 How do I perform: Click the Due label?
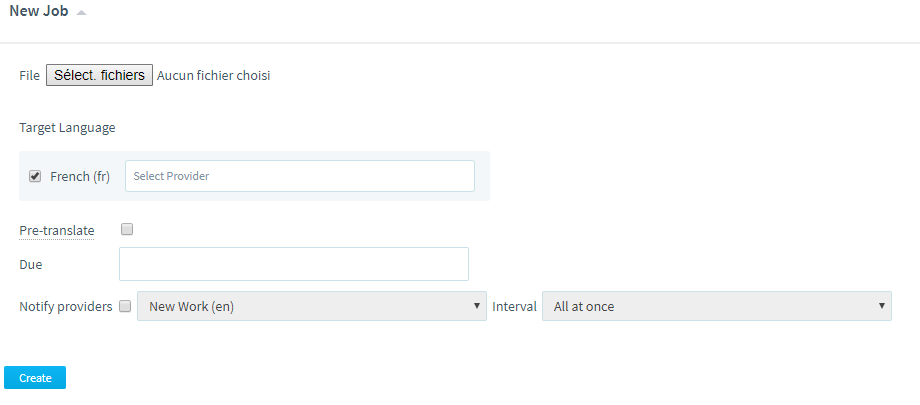pyautogui.click(x=31, y=265)
